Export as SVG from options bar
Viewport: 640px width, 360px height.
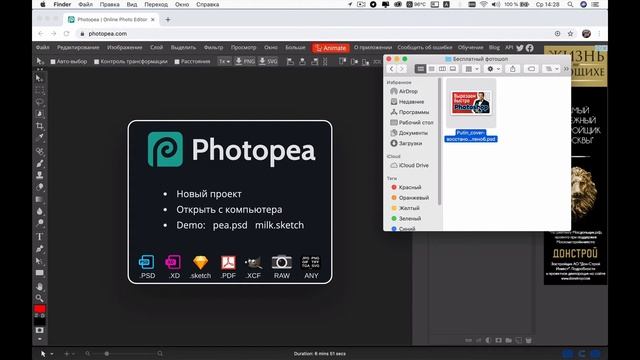[268, 61]
